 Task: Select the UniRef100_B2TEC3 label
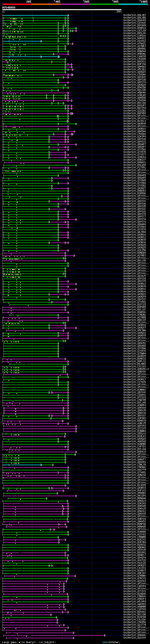click(135, 121)
